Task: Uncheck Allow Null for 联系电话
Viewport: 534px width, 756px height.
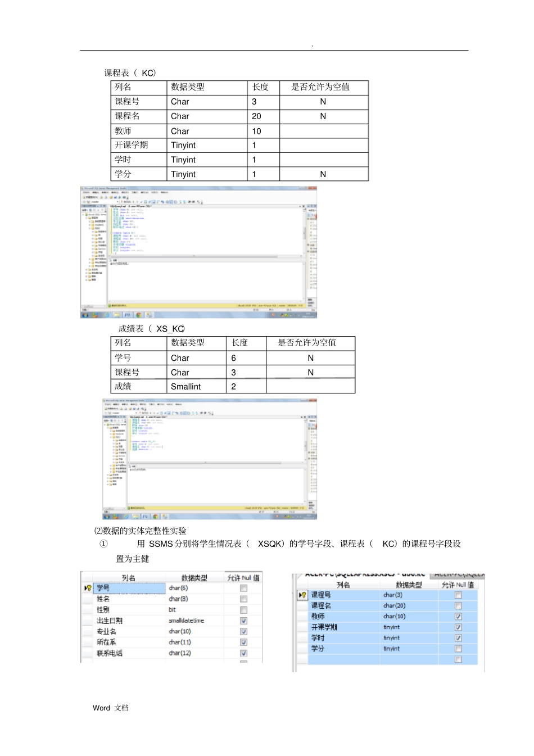Action: (243, 653)
